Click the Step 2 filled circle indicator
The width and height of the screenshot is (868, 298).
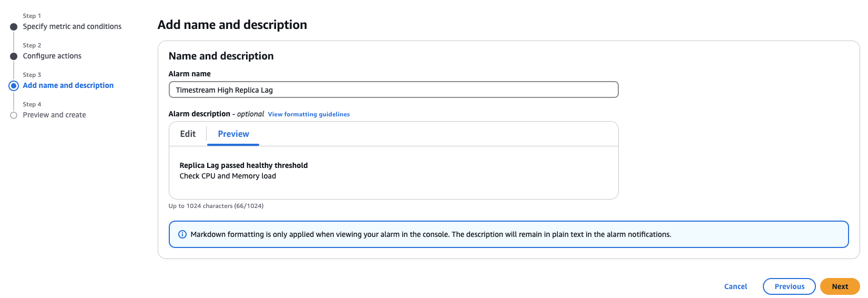pos(14,56)
